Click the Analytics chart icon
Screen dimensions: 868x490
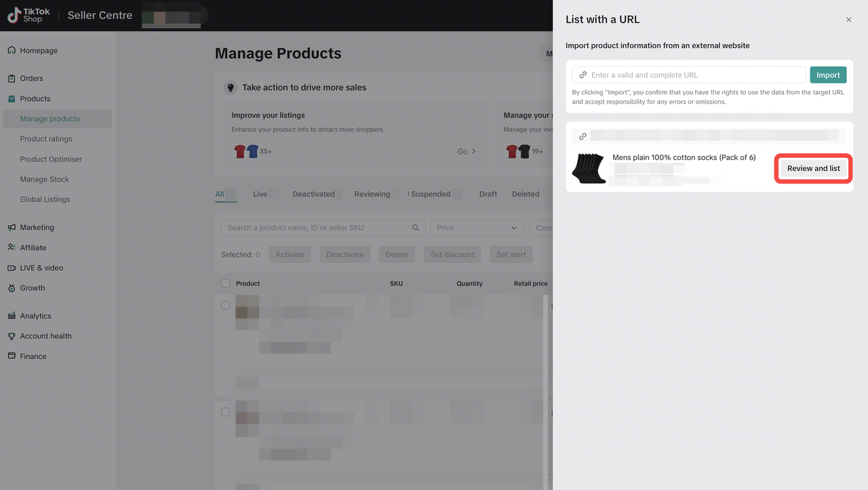(x=12, y=316)
